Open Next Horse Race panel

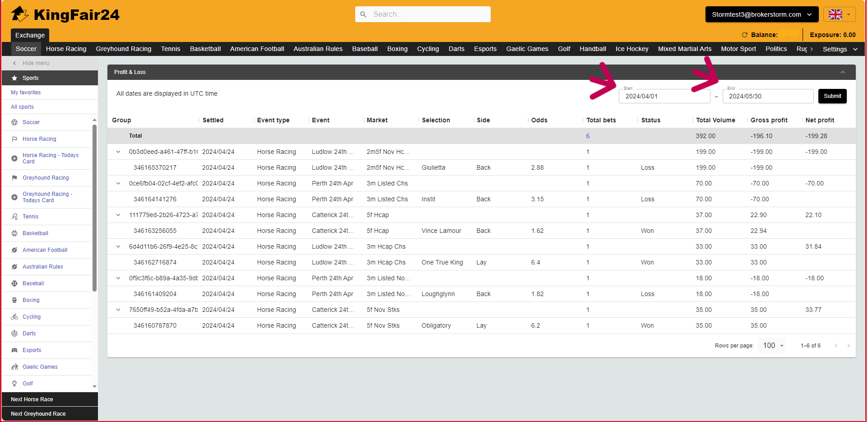(x=50, y=399)
